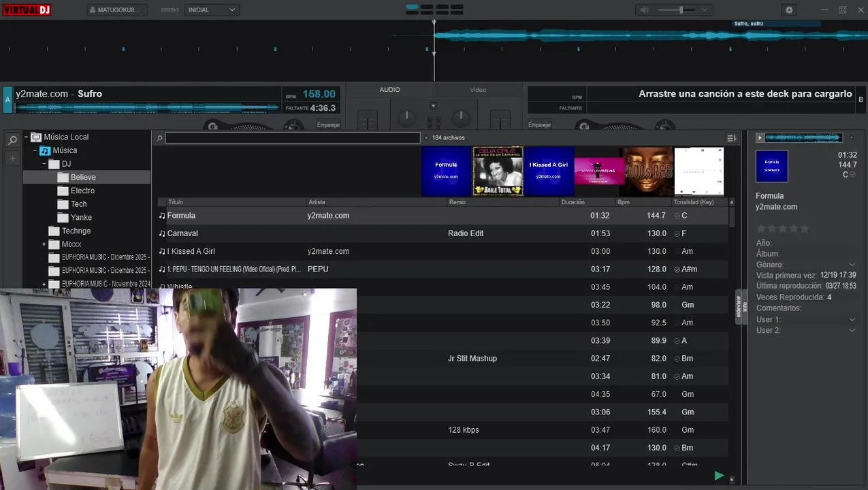Collapse the Música tree node

pyautogui.click(x=35, y=150)
